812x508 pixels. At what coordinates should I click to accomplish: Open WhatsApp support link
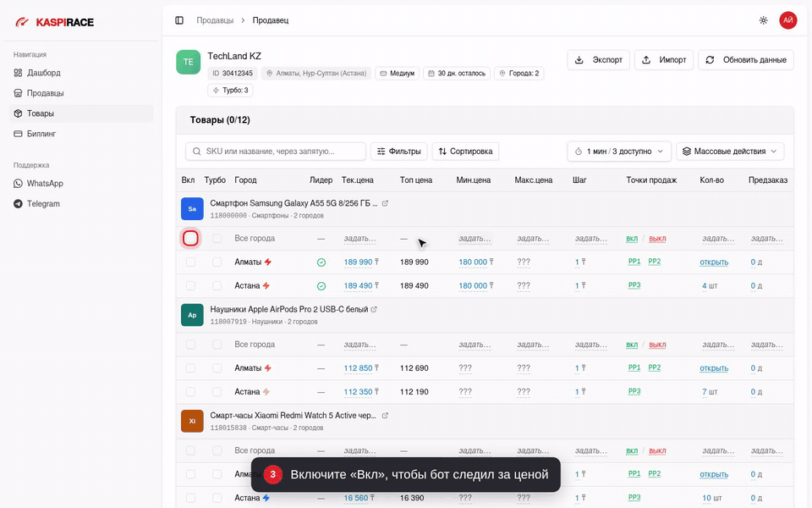(81, 184)
